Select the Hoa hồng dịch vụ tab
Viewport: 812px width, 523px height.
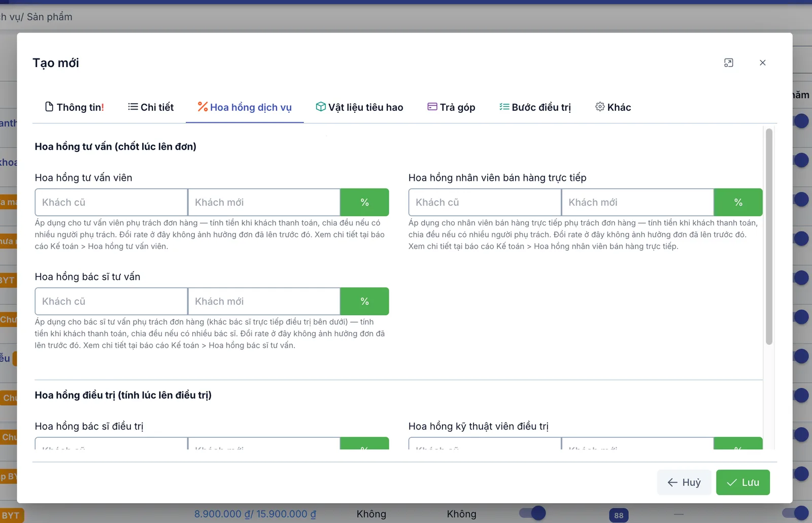[x=245, y=107]
